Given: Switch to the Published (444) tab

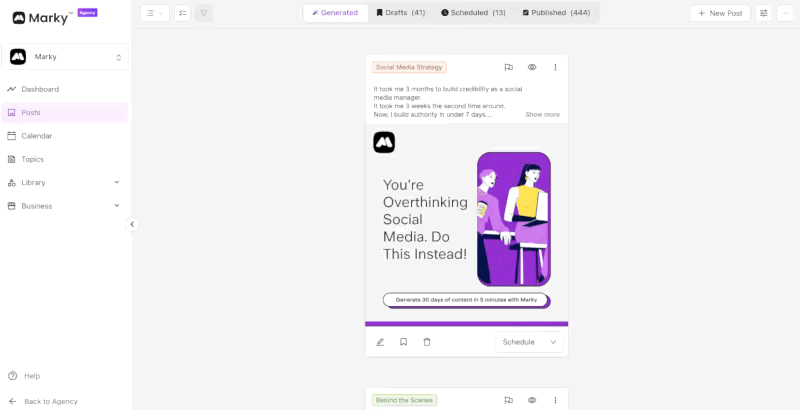Looking at the screenshot, I should pyautogui.click(x=556, y=13).
